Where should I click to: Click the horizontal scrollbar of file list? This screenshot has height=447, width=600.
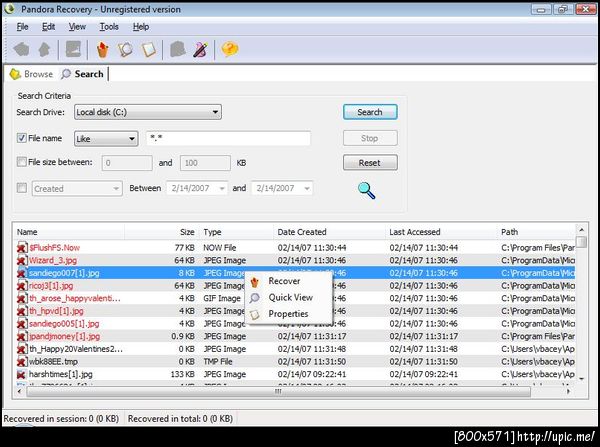pyautogui.click(x=278, y=392)
